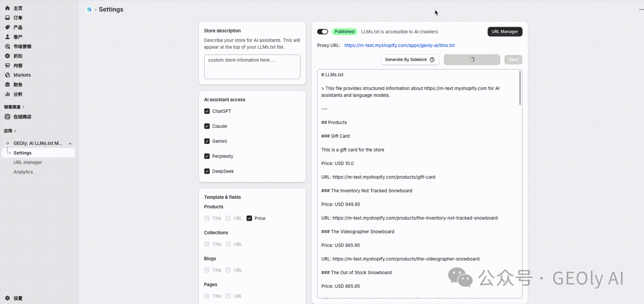The width and height of the screenshot is (644, 304).
Task: Open URL manager in sidebar
Action: click(x=28, y=162)
